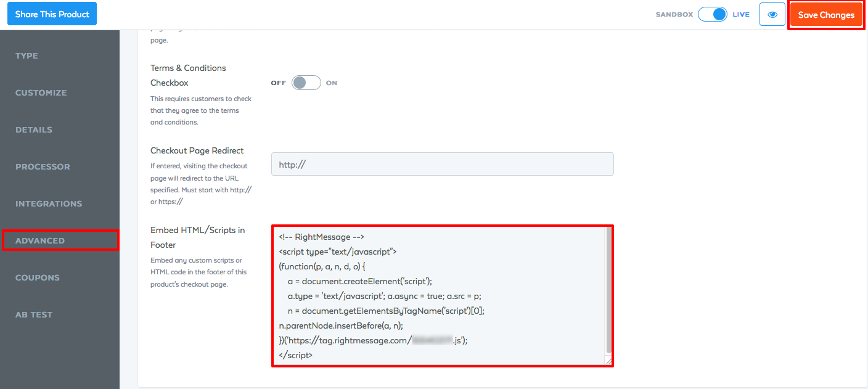Open the COUPONS section in sidebar

tap(38, 278)
